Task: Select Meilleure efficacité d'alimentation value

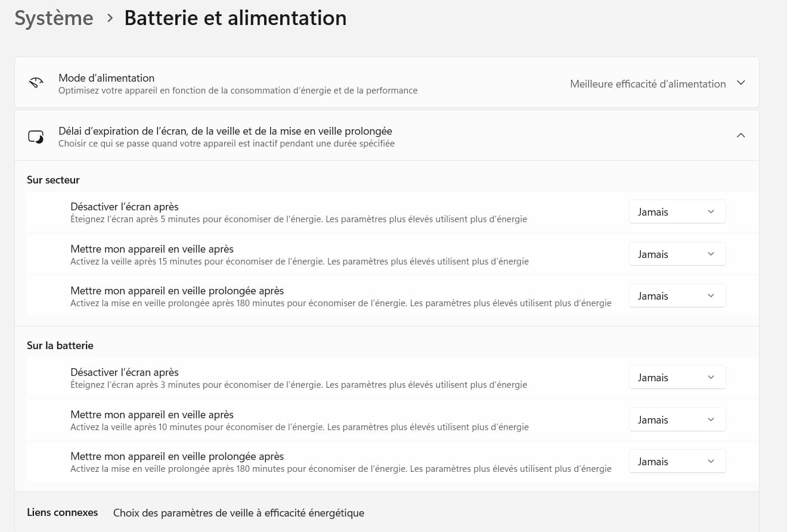Action: pos(647,84)
